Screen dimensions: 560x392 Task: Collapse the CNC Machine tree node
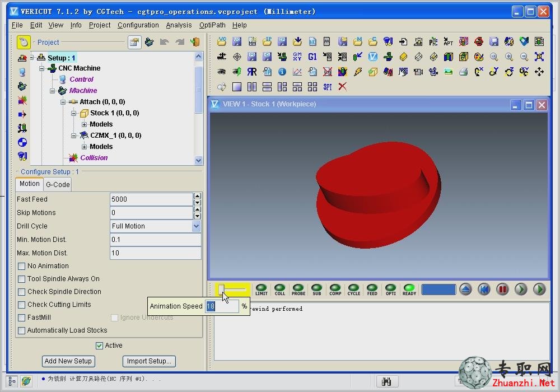click(x=42, y=68)
